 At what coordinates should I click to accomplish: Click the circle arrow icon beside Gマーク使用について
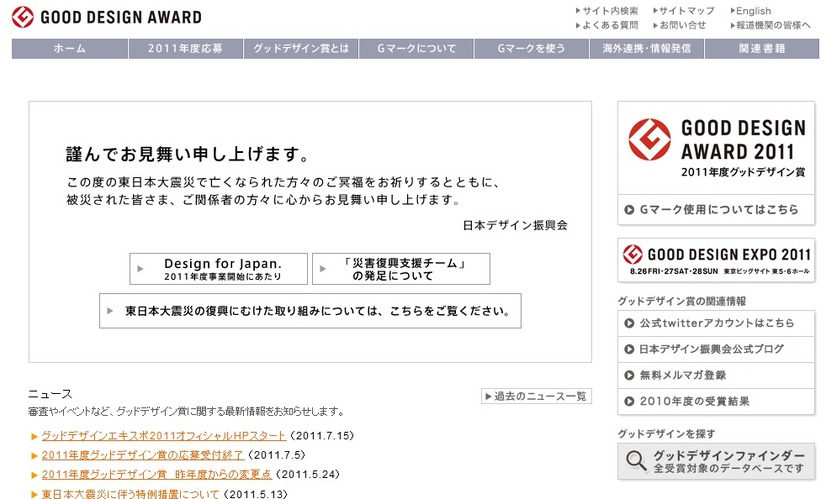[629, 210]
